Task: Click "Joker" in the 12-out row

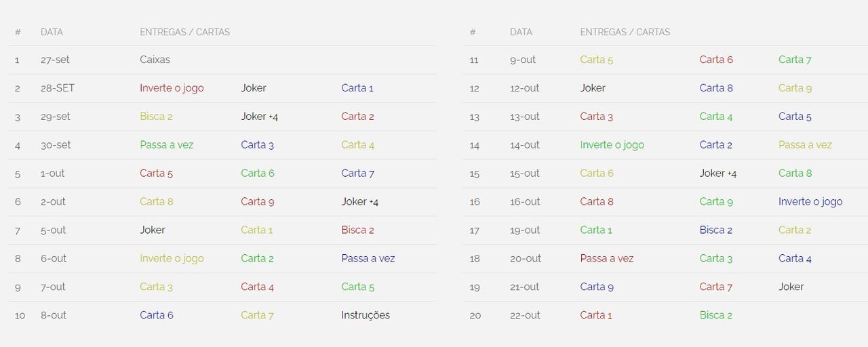Action: tap(593, 88)
